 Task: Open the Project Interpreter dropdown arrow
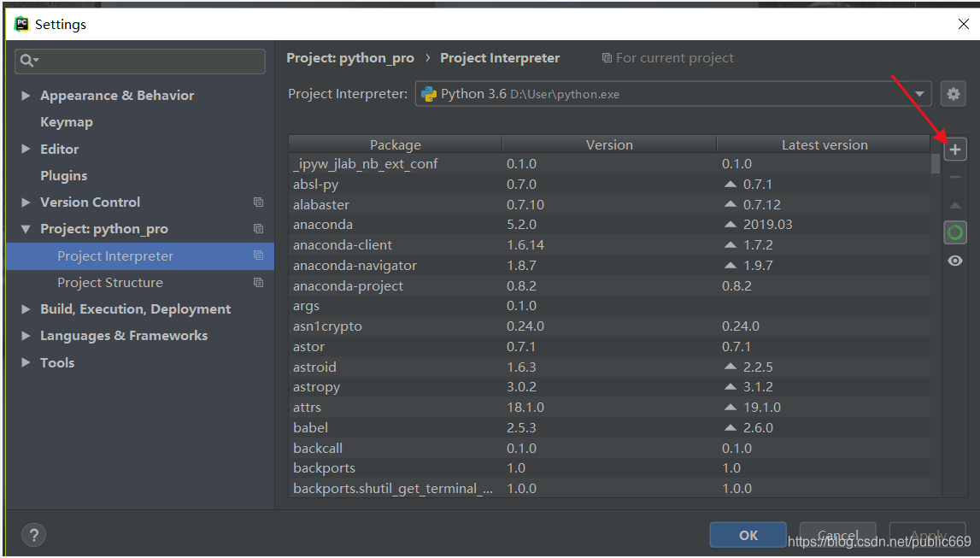pos(919,94)
